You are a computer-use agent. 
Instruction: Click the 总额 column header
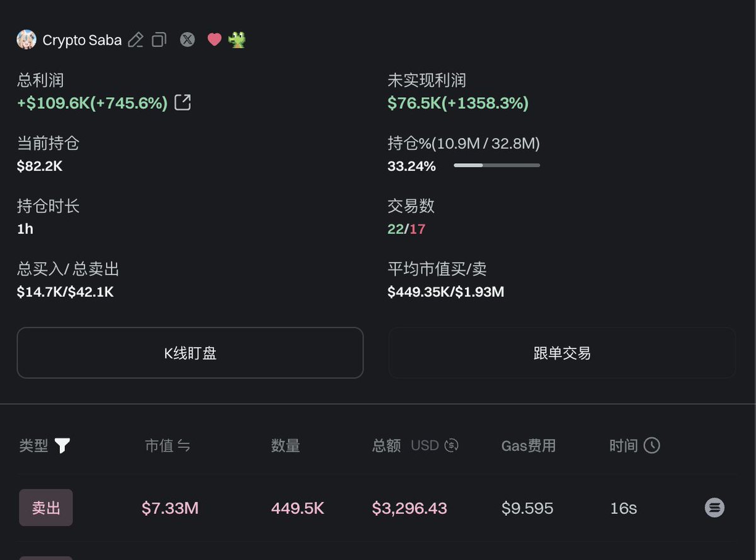point(386,446)
